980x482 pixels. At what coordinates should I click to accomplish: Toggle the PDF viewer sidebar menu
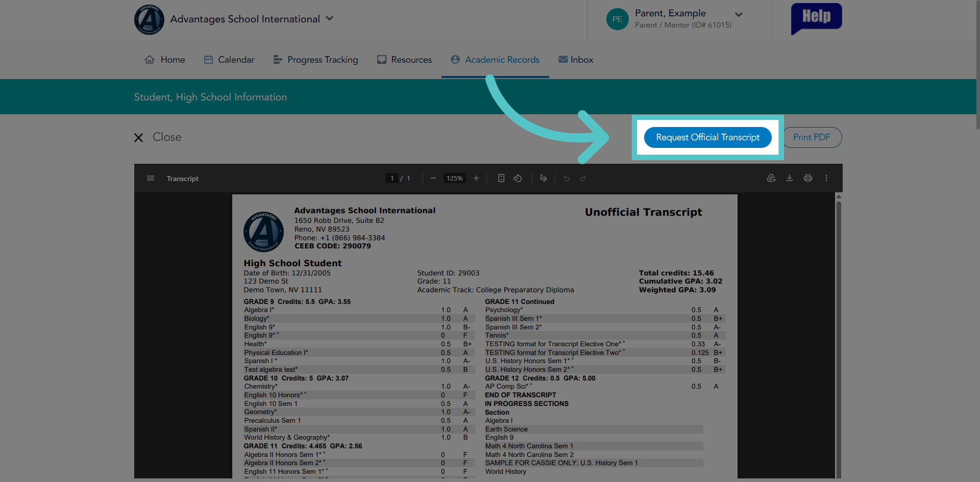[x=151, y=178]
